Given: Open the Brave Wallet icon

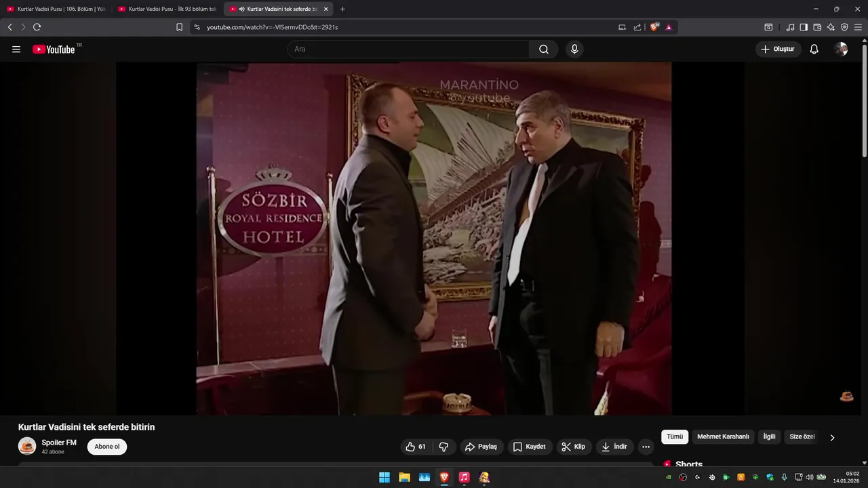Looking at the screenshot, I should click(x=817, y=27).
